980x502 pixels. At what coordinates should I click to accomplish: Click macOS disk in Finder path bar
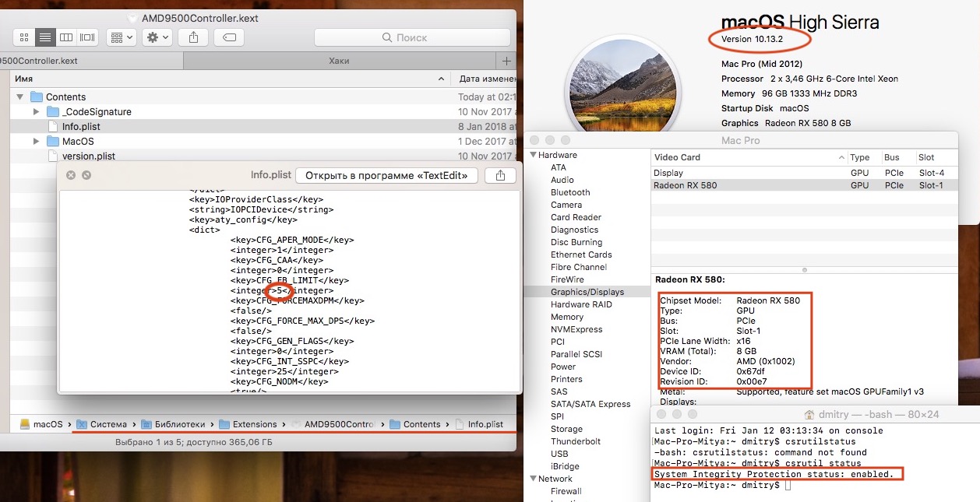pyautogui.click(x=41, y=424)
